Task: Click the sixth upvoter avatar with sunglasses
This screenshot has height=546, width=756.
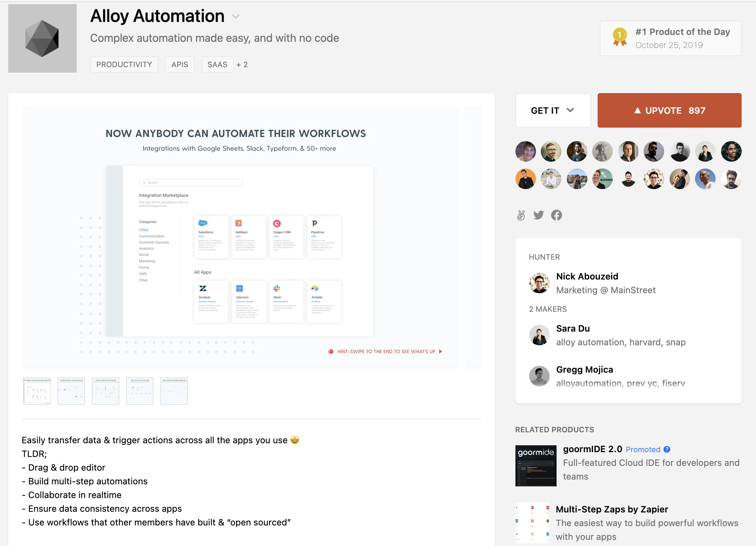Action: 654,151
